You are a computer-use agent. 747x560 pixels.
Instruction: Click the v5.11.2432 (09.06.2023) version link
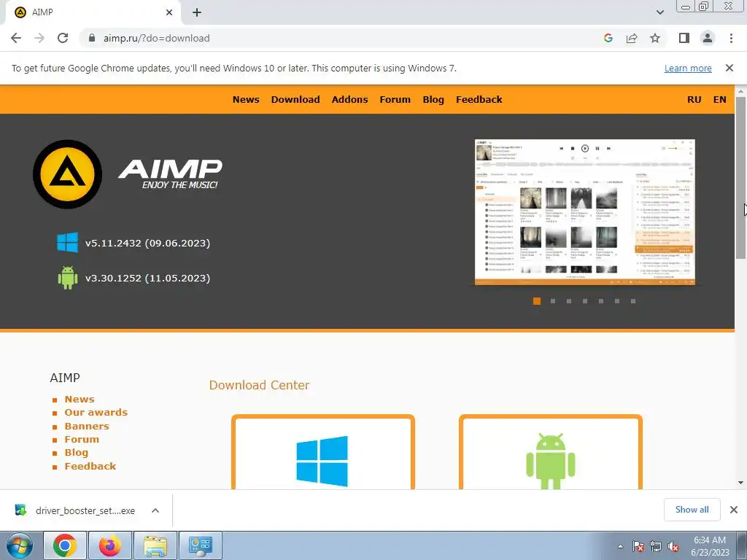147,243
